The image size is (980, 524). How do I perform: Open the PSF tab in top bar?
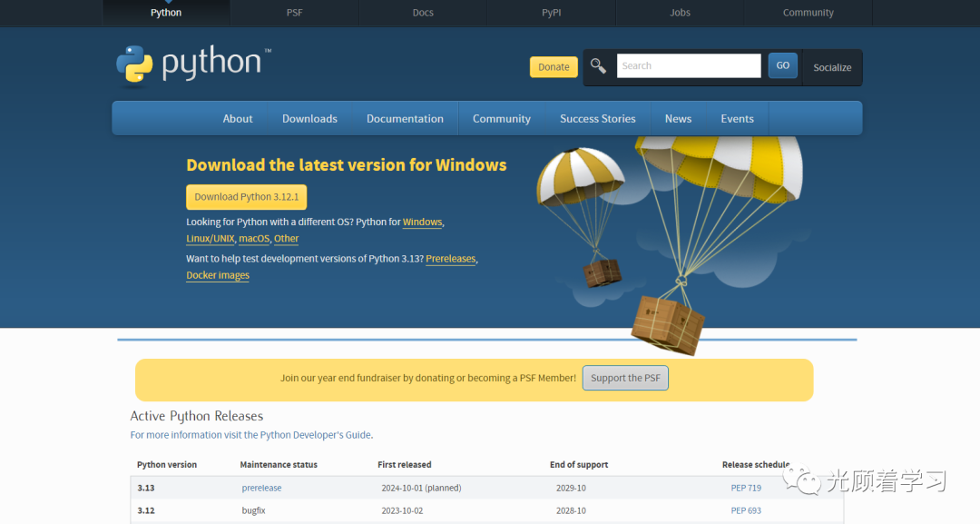point(294,13)
